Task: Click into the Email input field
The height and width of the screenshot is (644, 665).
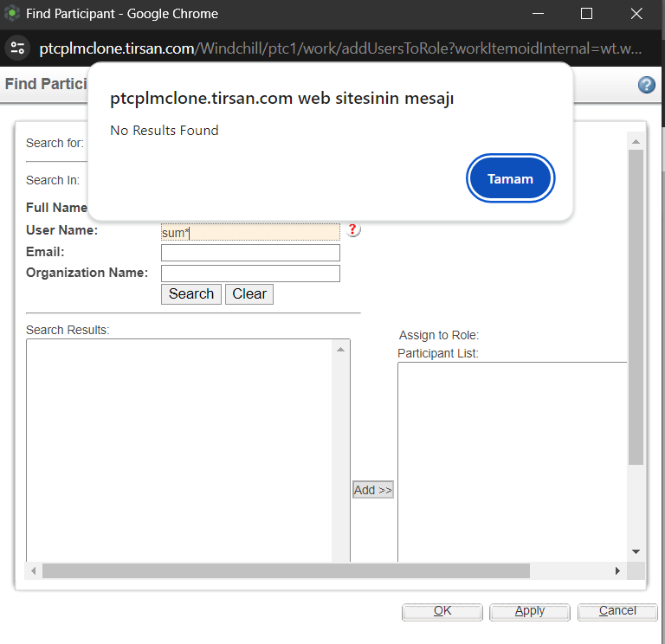Action: (x=250, y=253)
